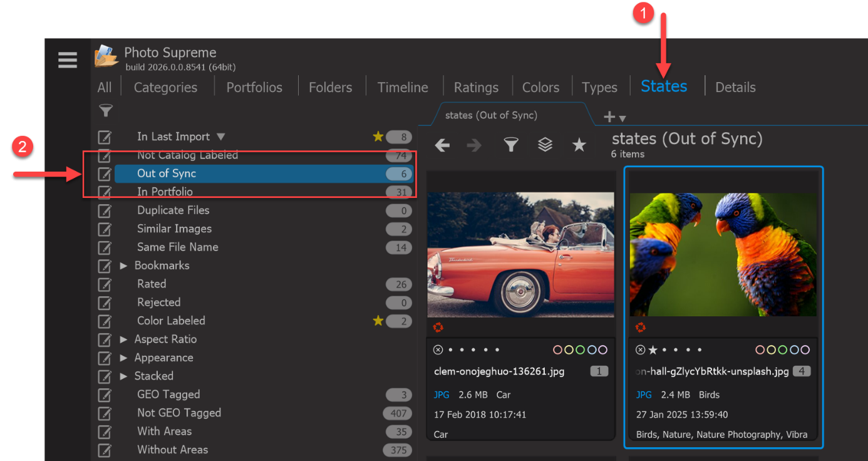Click the JPG type link on the car image
868x461 pixels.
(x=442, y=395)
